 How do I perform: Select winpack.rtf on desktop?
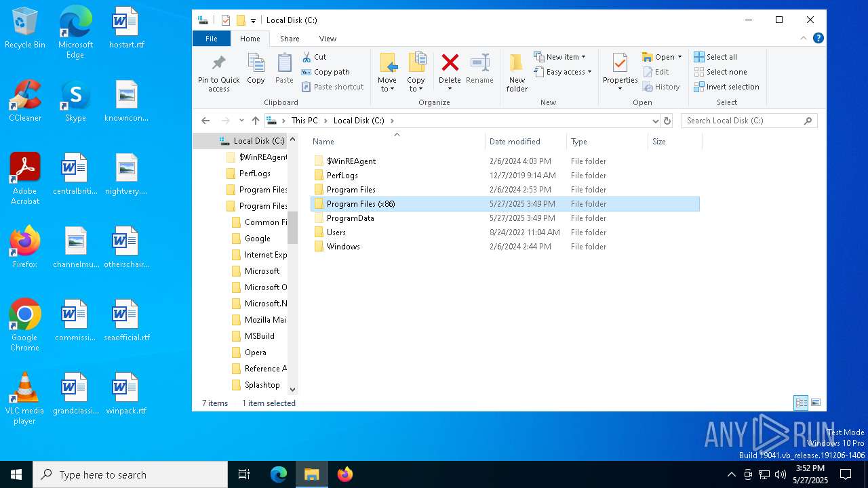click(126, 394)
